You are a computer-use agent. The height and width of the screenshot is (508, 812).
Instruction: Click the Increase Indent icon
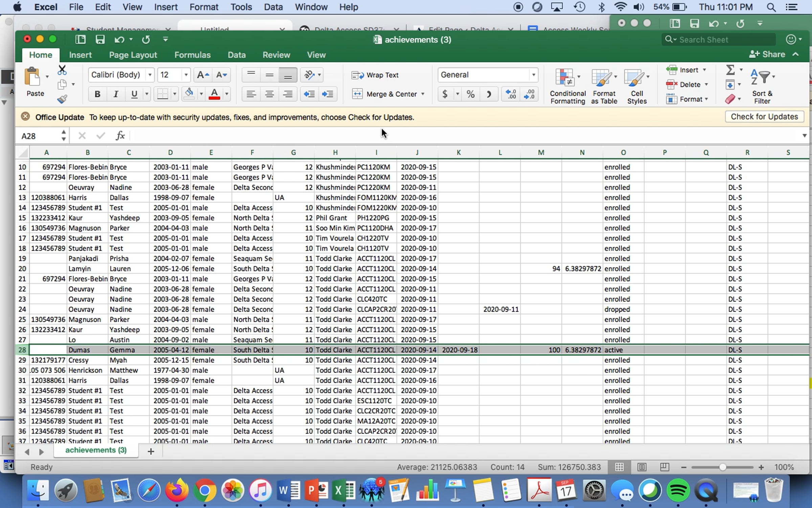click(x=328, y=94)
